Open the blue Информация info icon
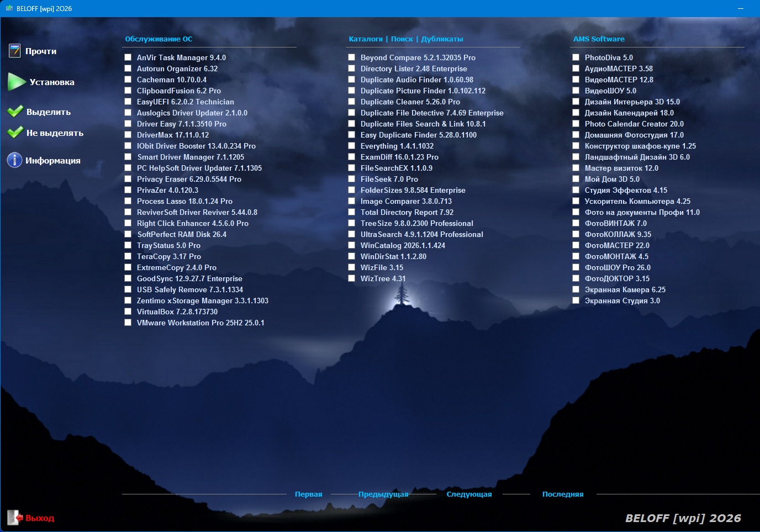This screenshot has height=532, width=760. 14,160
